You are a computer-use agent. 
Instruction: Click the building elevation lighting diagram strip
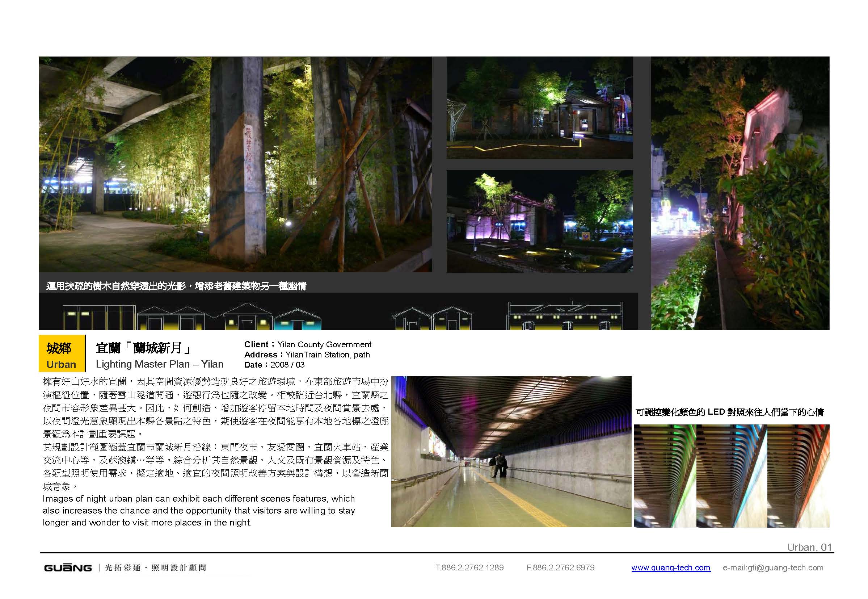point(338,311)
